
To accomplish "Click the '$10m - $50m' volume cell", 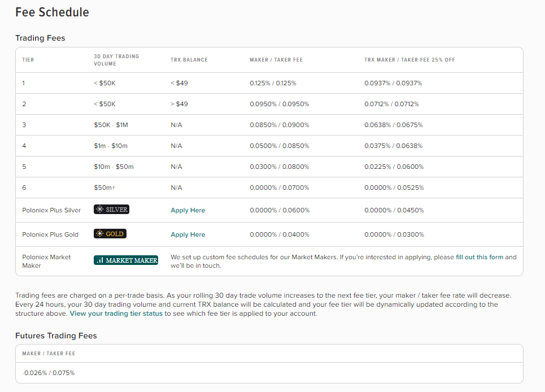I will coord(114,167).
